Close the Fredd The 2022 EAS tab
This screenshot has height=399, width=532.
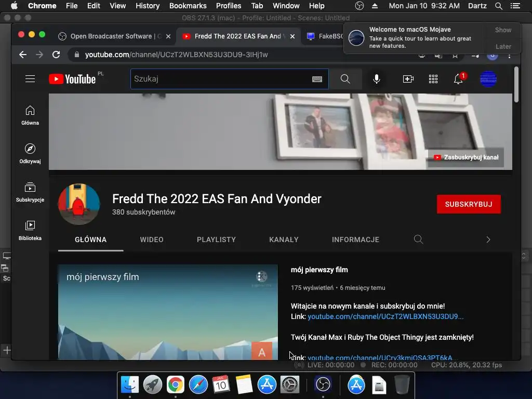tap(292, 36)
